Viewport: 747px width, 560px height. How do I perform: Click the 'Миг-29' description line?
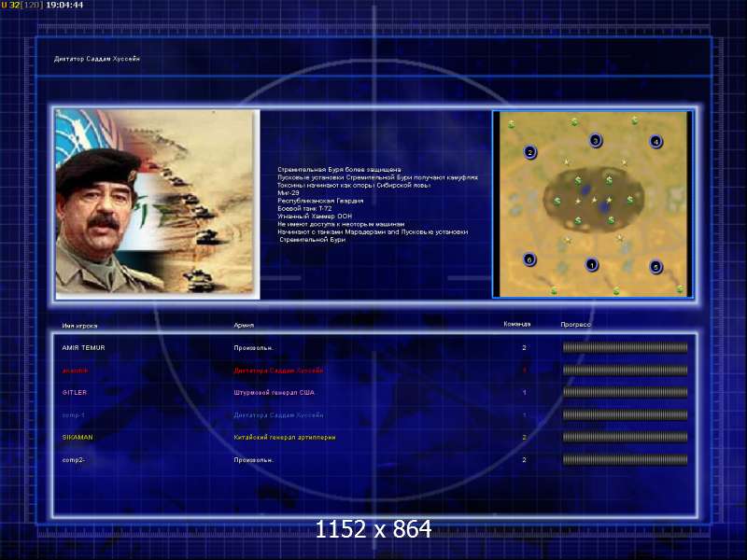(289, 193)
